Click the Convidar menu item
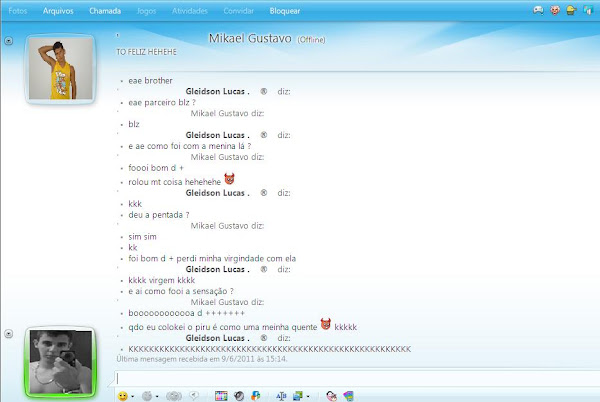The image size is (600, 402). click(238, 11)
